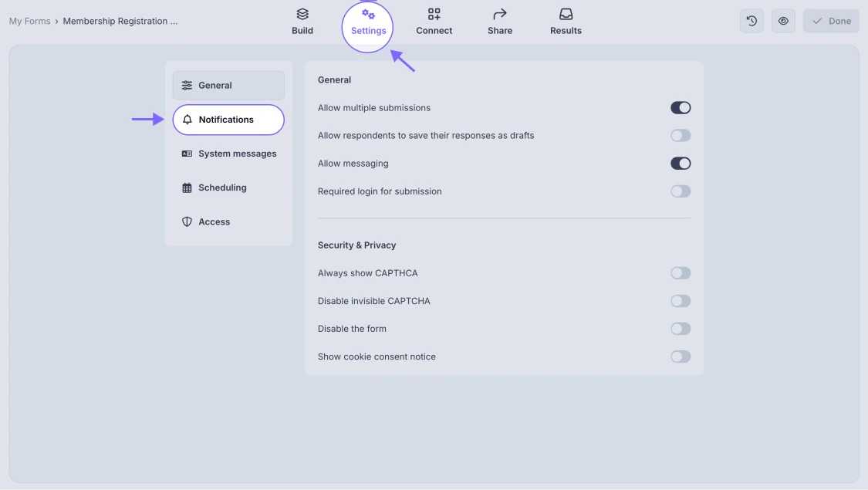The width and height of the screenshot is (868, 490).
Task: Disable Allow multiple submissions toggle
Action: [681, 108]
